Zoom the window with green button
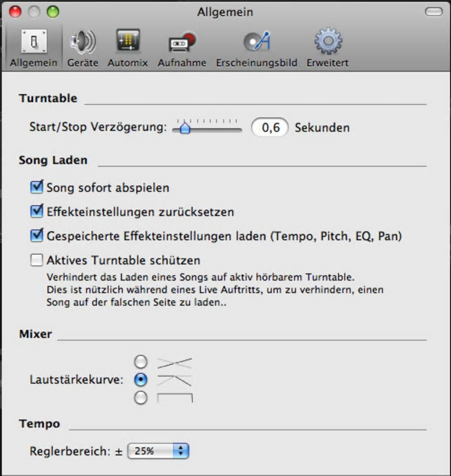The height and width of the screenshot is (476, 451). click(53, 11)
